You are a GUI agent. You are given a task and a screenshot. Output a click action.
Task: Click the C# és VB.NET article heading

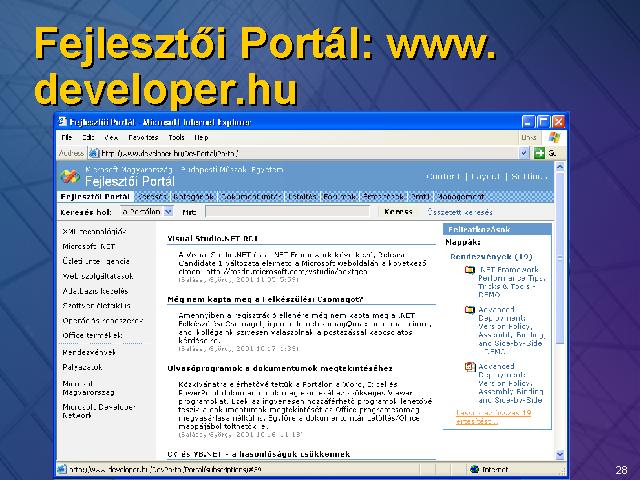pyautogui.click(x=258, y=454)
